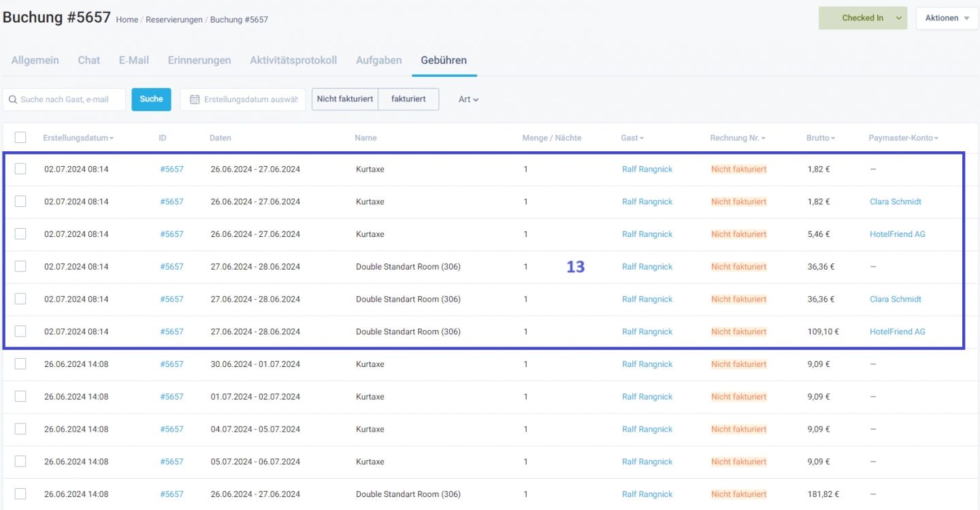Sort by Gast column header
The height and width of the screenshot is (510, 980).
632,138
